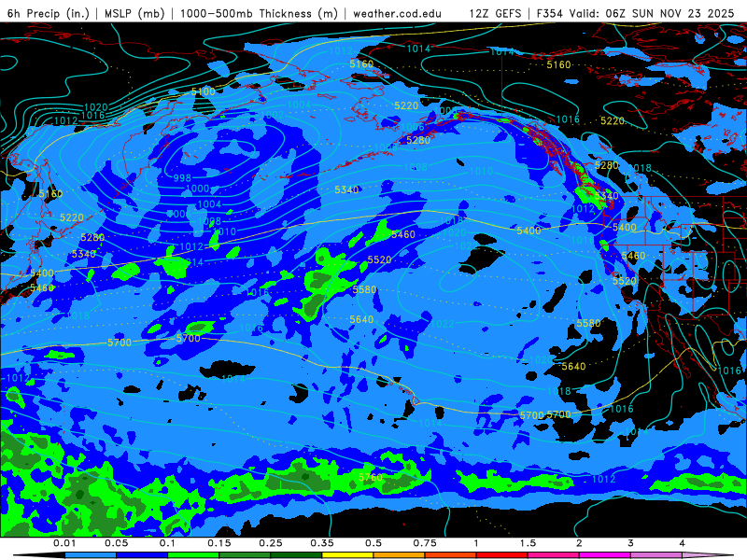747x560 pixels.
Task: Click the 5100 thickness contour label
Action: 204,91
